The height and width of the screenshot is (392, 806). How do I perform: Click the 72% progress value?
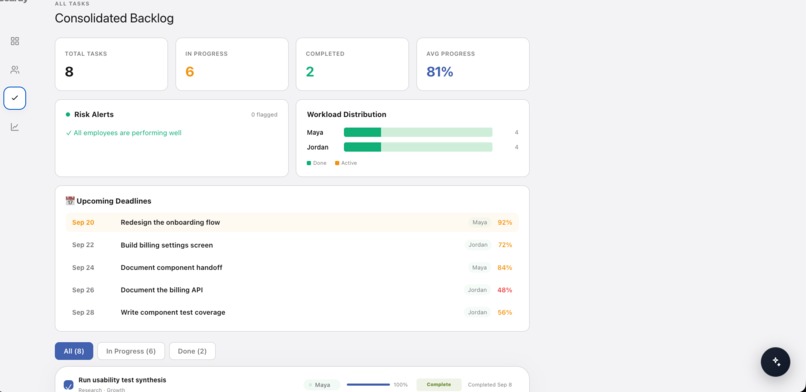point(505,245)
